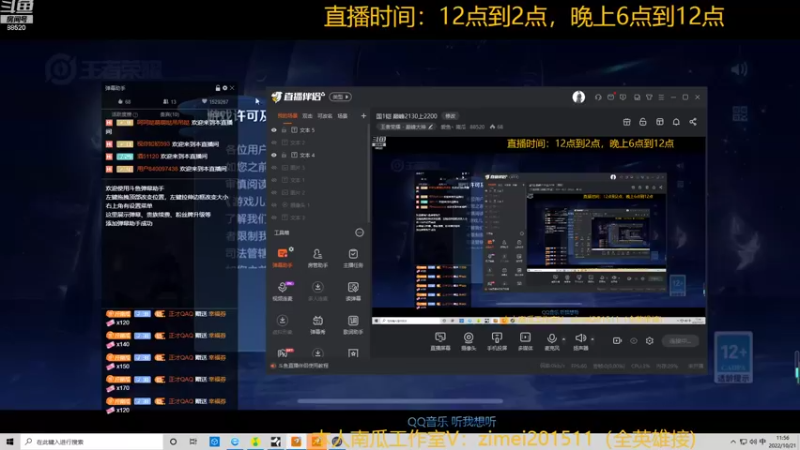800x450 pixels.
Task: Toggle visibility eye of 摄像头 1
Action: coord(274,205)
